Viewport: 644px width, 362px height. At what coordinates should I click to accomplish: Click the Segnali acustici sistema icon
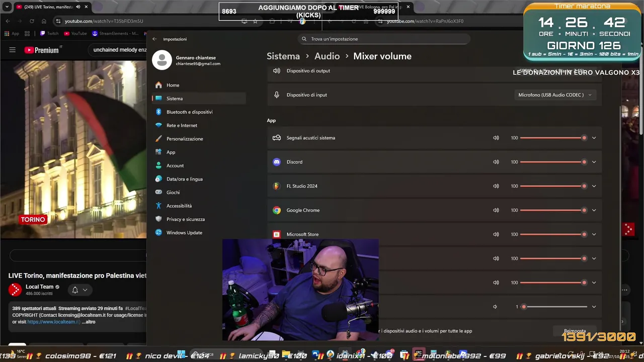pos(276,138)
